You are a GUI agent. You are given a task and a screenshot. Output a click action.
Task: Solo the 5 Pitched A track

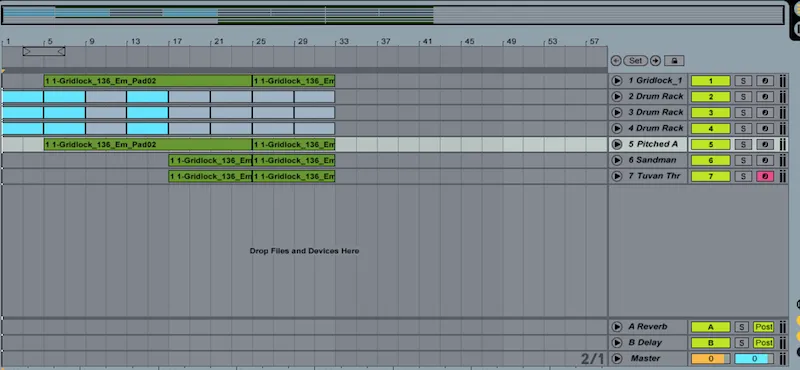743,144
